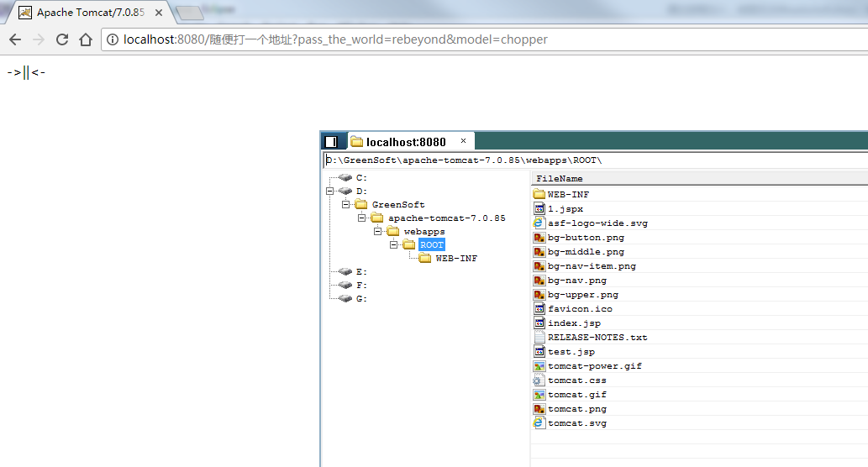Go back in the browser
This screenshot has width=868, height=467.
tap(15, 39)
